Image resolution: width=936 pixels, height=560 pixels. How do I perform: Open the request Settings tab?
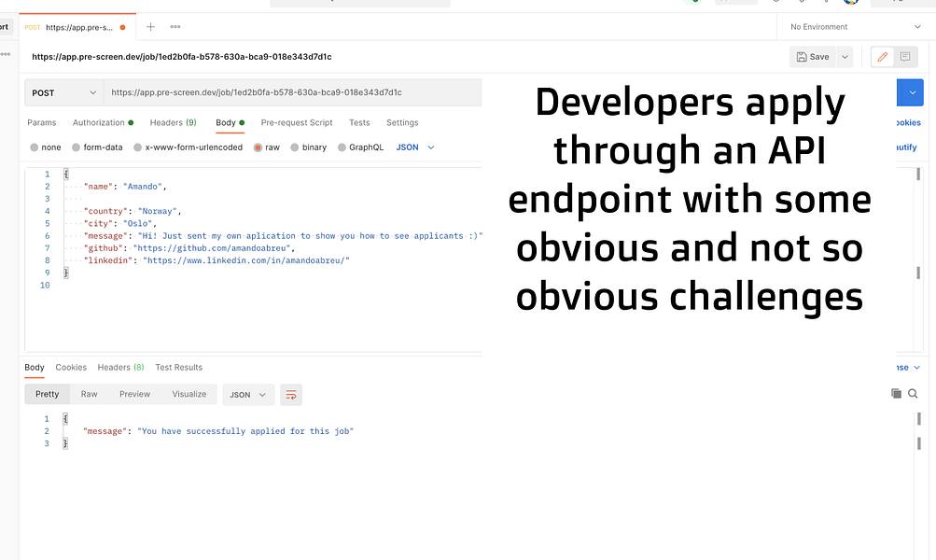(402, 122)
